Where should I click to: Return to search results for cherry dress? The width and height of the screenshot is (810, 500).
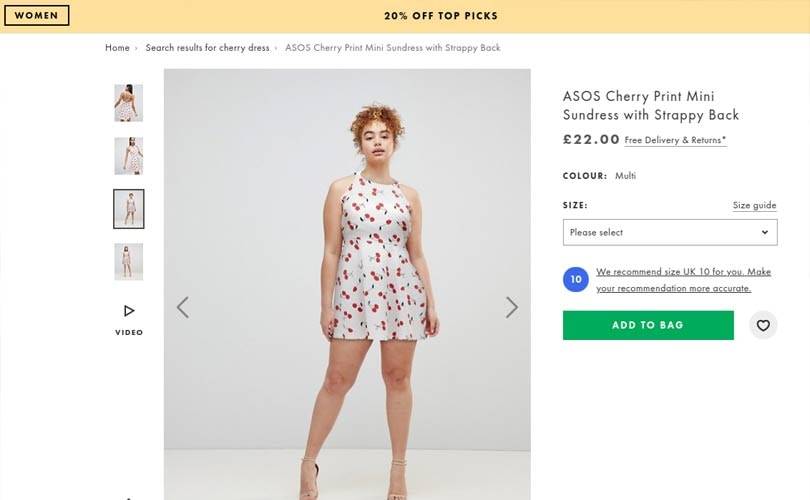[x=207, y=48]
